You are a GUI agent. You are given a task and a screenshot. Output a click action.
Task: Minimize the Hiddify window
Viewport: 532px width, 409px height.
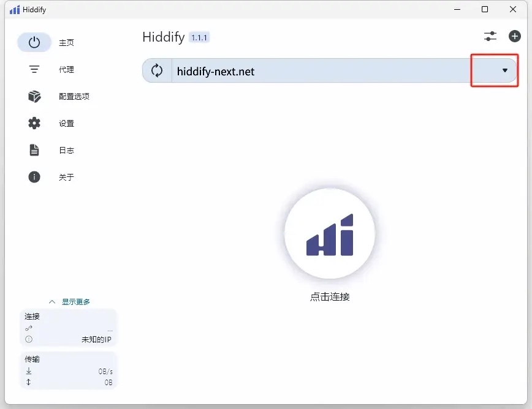click(x=457, y=9)
